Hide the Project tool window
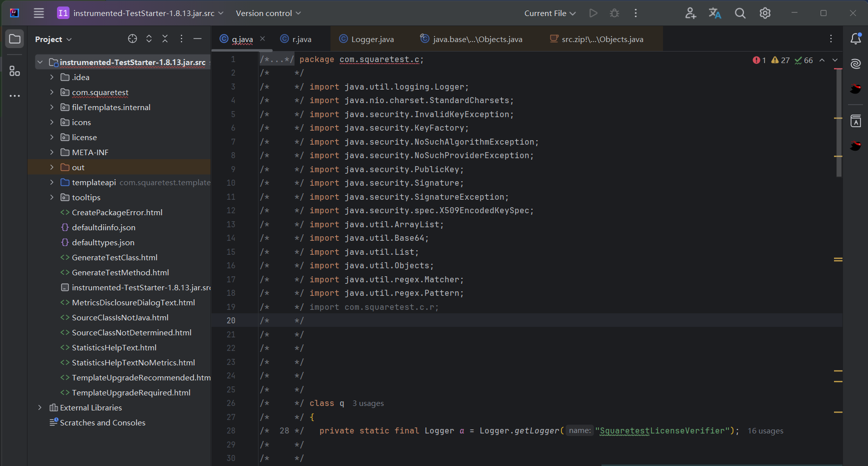The height and width of the screenshot is (466, 868). (197, 39)
